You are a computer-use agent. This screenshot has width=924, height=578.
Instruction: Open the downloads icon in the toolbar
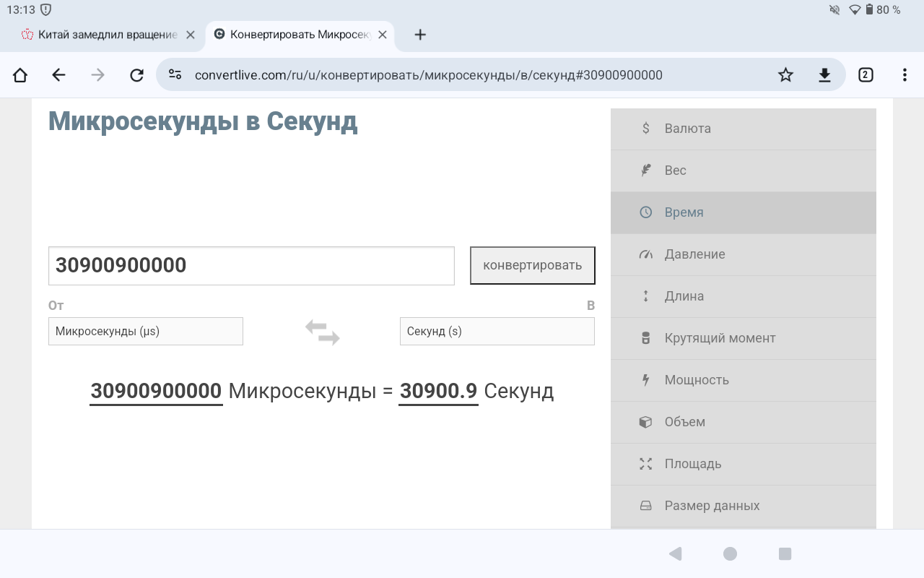824,75
